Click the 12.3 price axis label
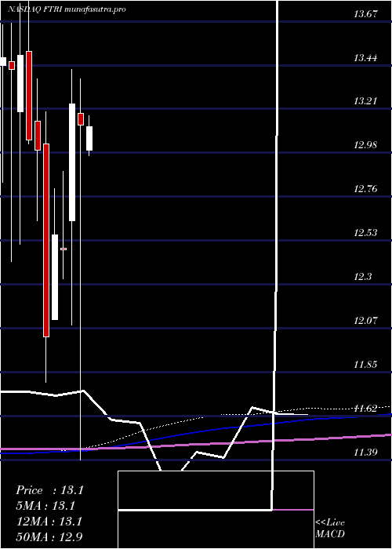Image resolution: width=392 pixels, height=549 pixels. 362,277
